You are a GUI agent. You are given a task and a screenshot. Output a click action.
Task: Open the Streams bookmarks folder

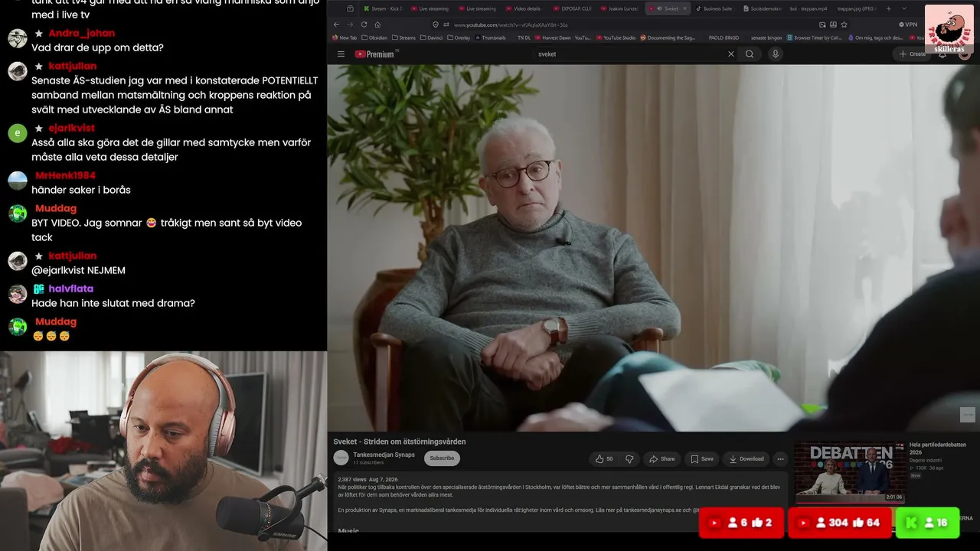point(403,37)
